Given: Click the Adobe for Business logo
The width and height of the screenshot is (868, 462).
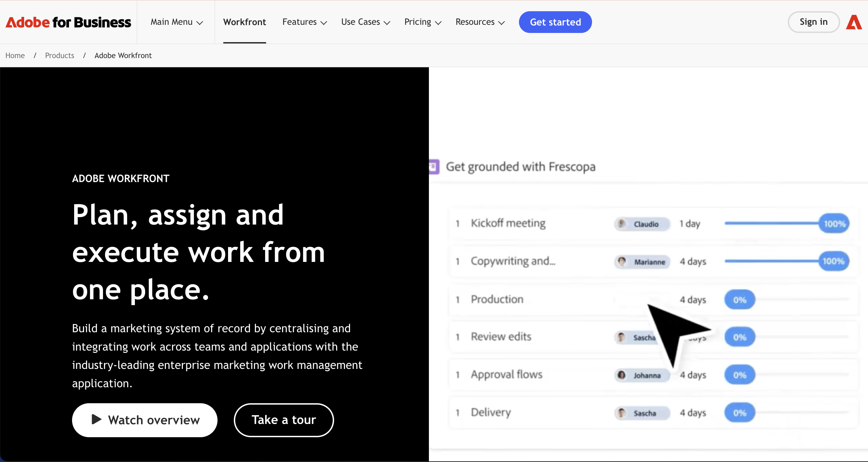Looking at the screenshot, I should [68, 22].
